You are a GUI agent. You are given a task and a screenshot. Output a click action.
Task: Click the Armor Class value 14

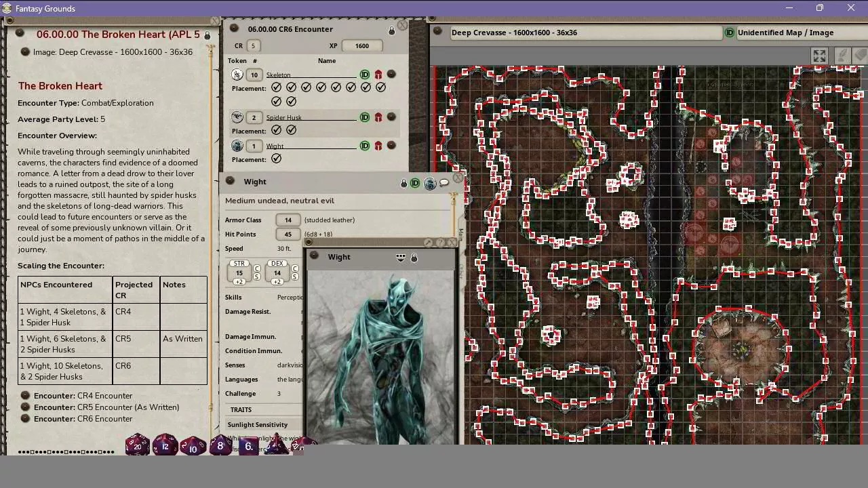(288, 220)
